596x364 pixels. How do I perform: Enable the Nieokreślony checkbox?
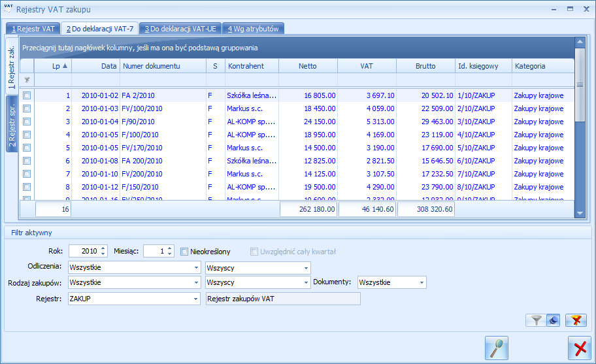click(184, 252)
